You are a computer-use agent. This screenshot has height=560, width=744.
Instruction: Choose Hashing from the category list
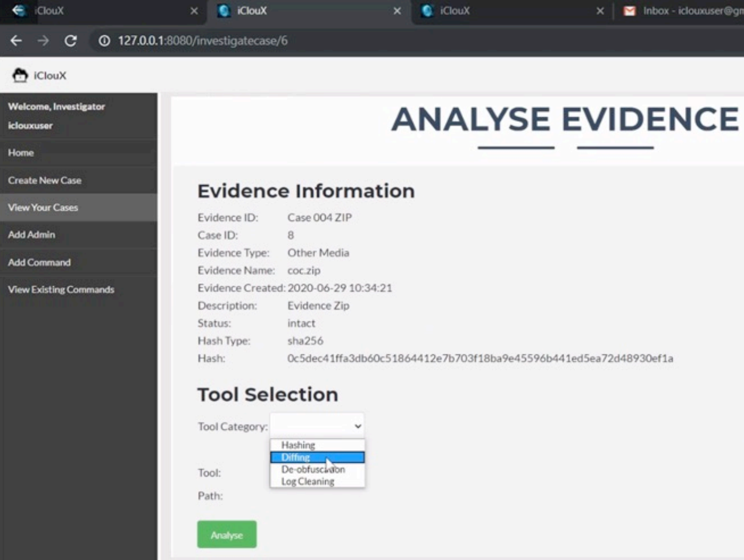click(317, 445)
